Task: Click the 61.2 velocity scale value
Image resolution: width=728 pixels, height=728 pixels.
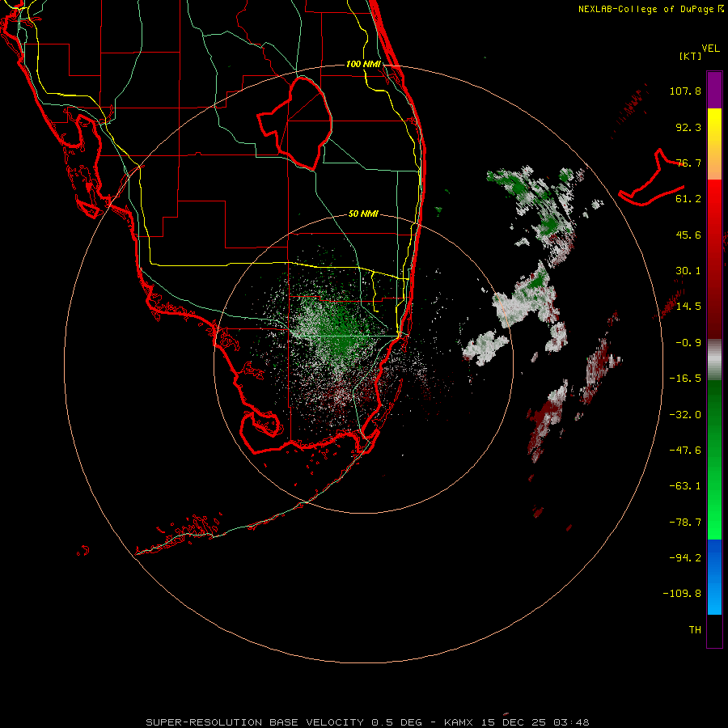Action: click(x=688, y=199)
